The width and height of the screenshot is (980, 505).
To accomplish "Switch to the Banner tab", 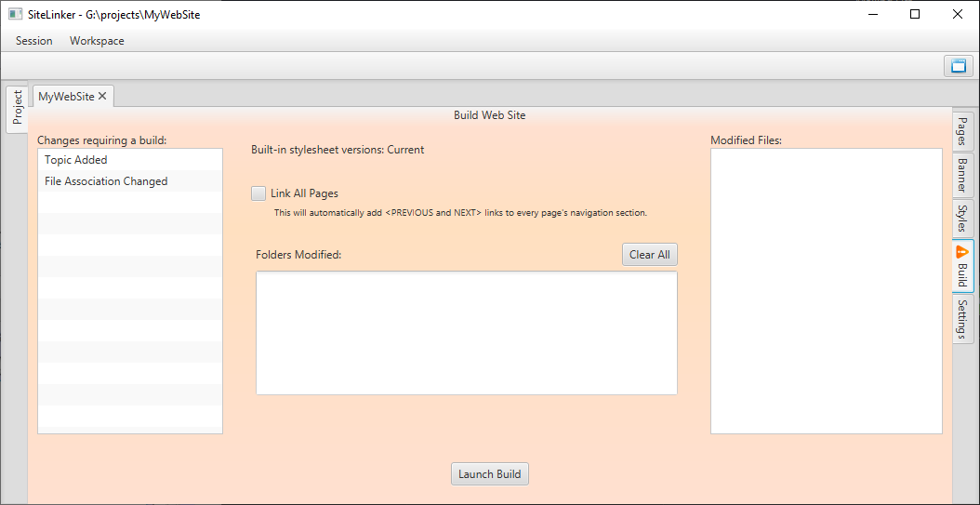I will 962,175.
